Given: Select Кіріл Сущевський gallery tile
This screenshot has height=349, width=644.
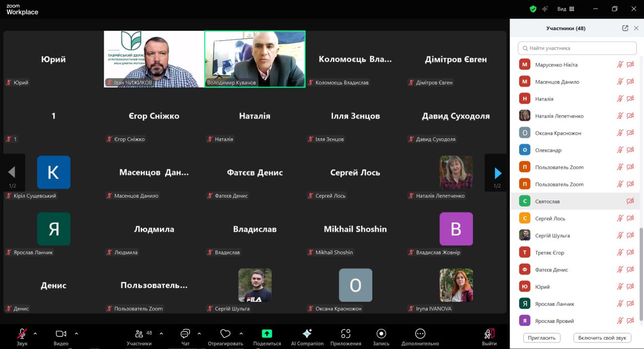Looking at the screenshot, I should pyautogui.click(x=53, y=172).
